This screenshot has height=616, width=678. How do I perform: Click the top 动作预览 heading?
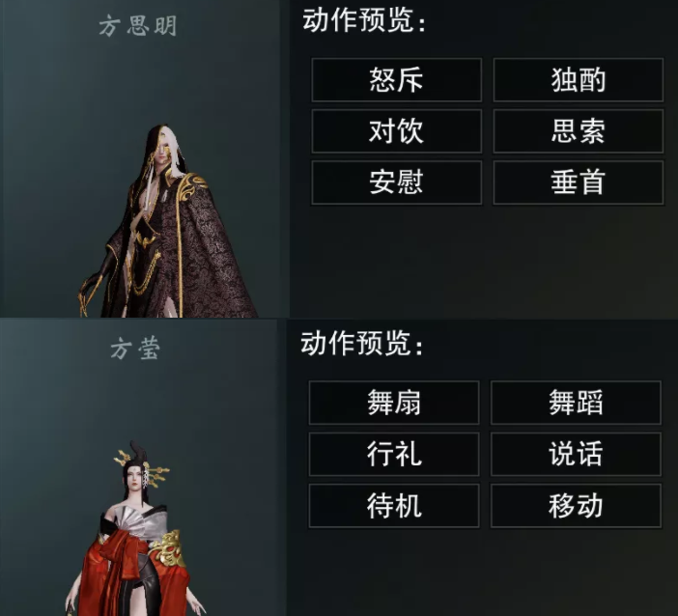[x=364, y=20]
